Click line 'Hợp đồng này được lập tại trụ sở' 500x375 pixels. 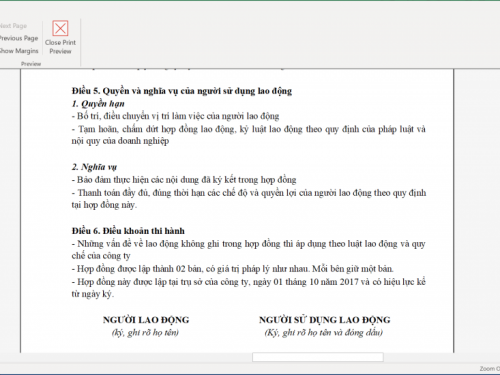click(249, 282)
